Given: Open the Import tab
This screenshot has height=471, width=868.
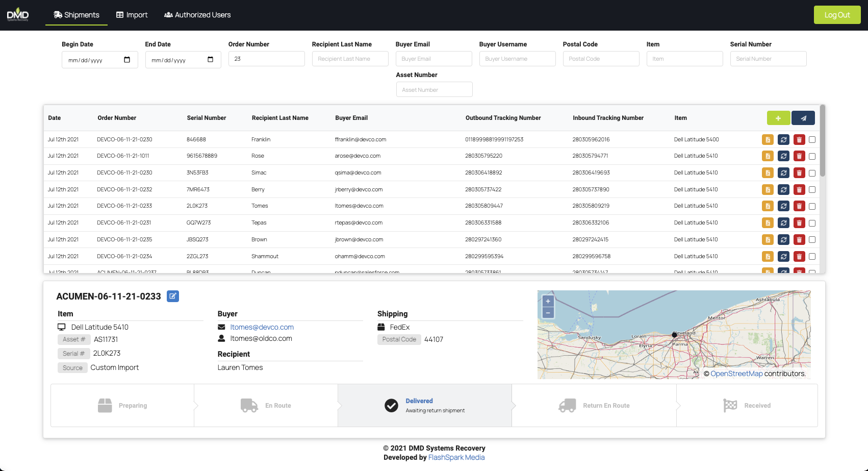Looking at the screenshot, I should click(x=132, y=15).
